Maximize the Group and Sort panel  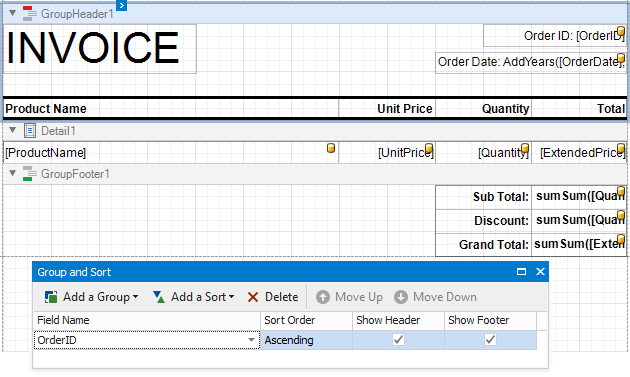coord(521,272)
